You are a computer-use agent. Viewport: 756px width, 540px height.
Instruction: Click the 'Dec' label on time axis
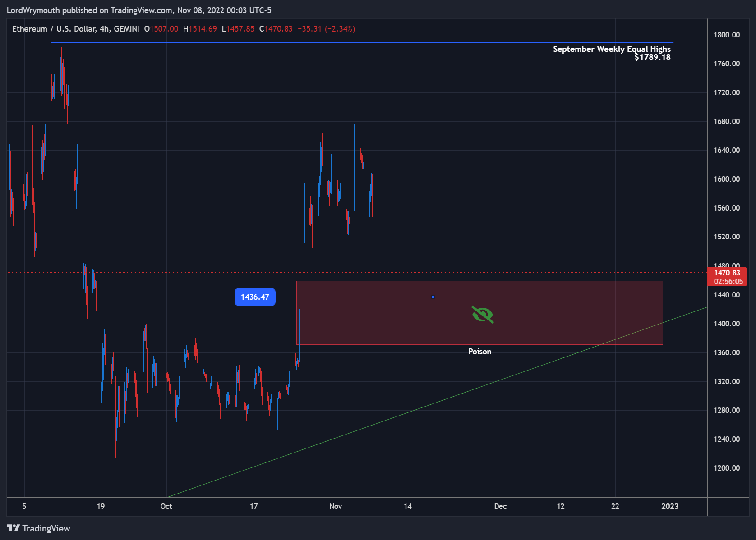[500, 506]
